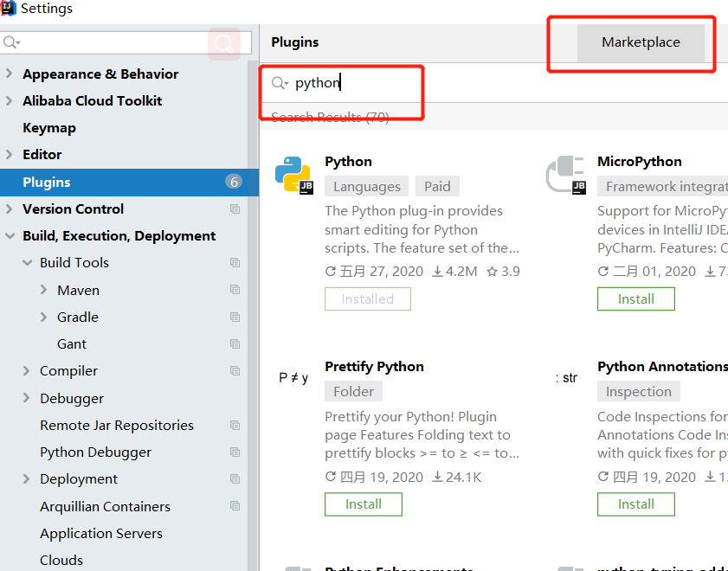Click per-project icon beside Compiler
Viewport: 728px width, 571px height.
coord(235,371)
